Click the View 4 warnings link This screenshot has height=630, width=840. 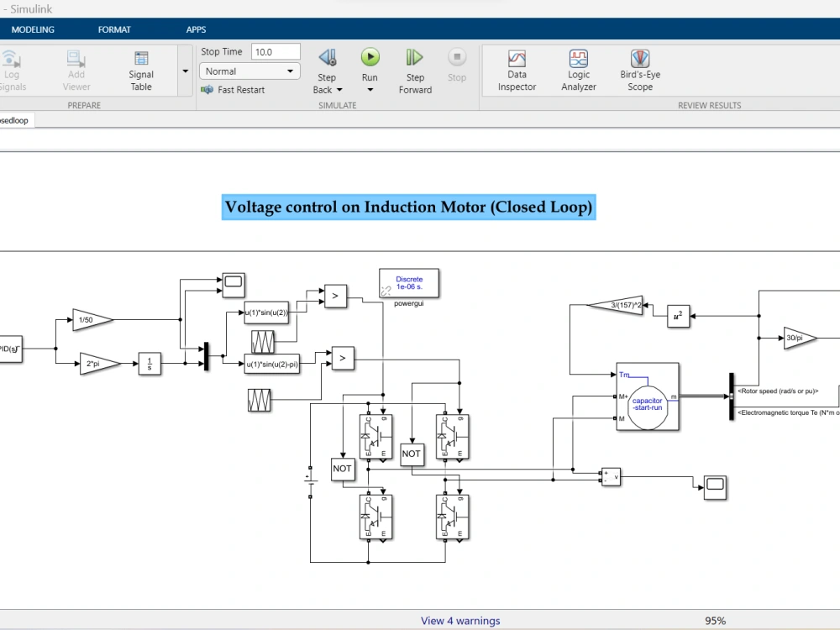(460, 620)
